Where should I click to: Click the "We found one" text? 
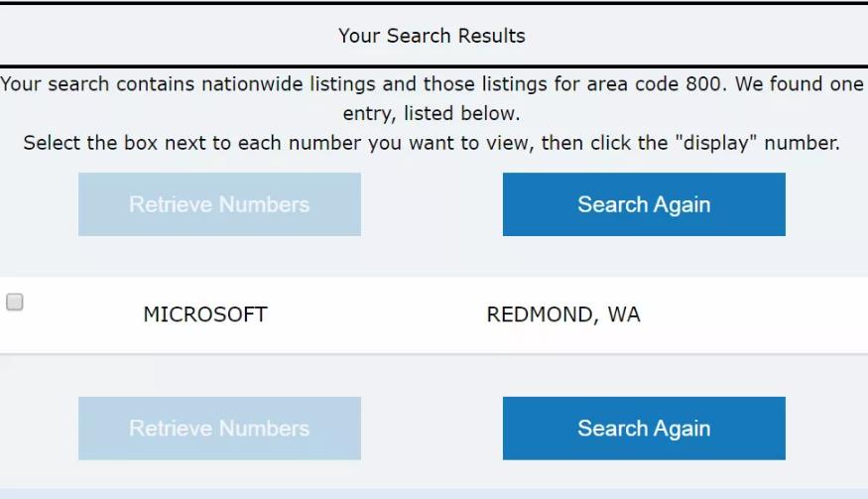800,84
